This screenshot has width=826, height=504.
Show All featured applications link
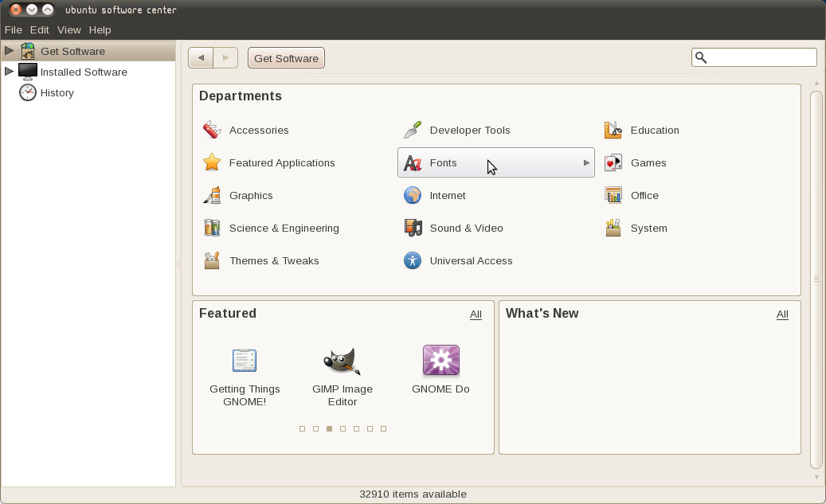pos(476,315)
